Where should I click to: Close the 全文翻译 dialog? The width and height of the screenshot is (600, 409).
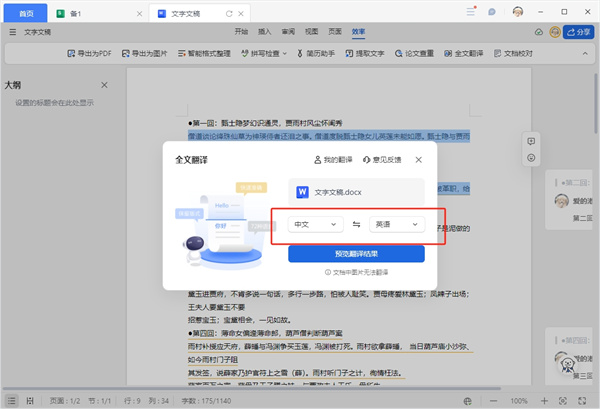pyautogui.click(x=419, y=160)
